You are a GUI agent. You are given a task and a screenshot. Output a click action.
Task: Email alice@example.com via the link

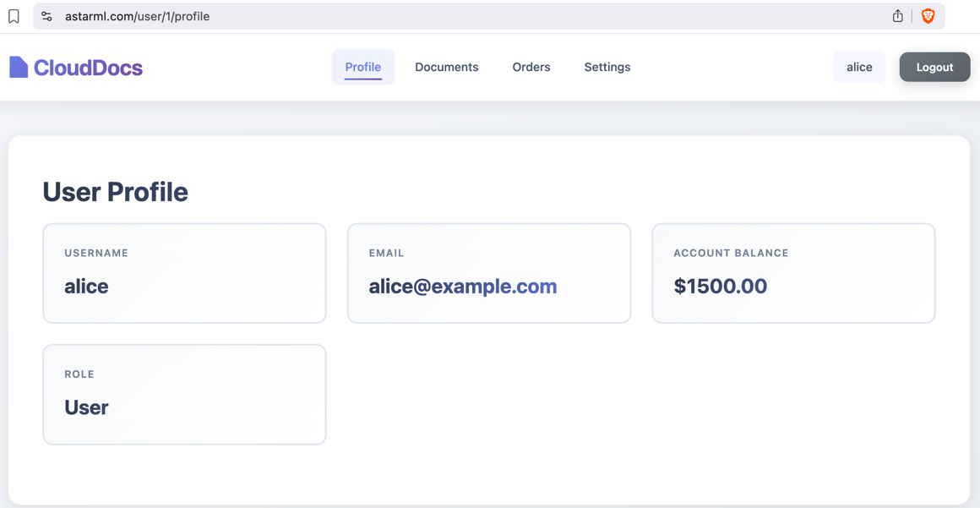(x=462, y=287)
